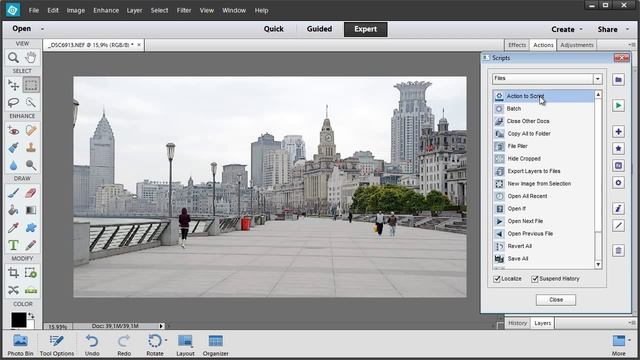Image resolution: width=640 pixels, height=360 pixels.
Task: Select the Zoom tool in View section
Action: 13,58
